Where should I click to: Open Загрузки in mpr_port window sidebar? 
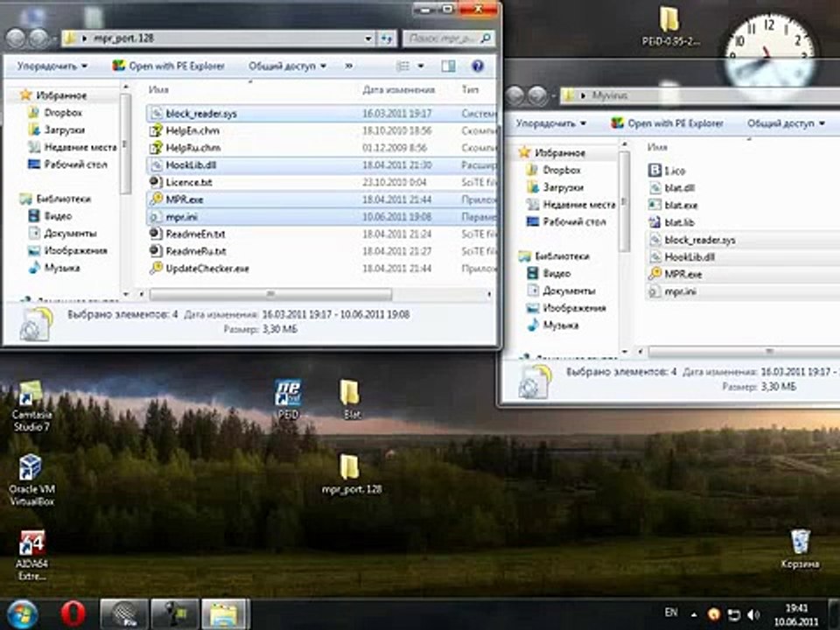(57, 129)
